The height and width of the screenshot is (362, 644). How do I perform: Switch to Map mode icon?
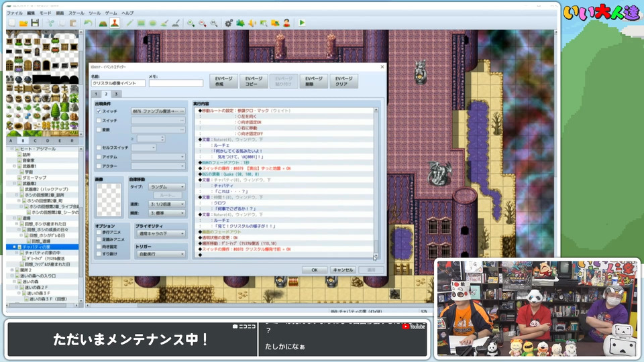click(103, 23)
